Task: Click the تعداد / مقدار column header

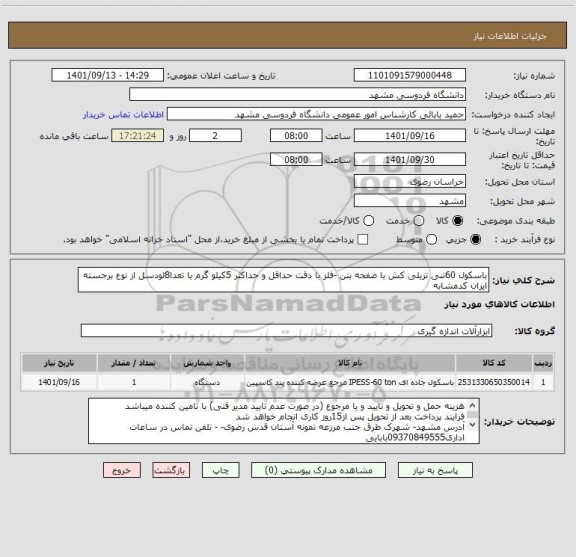Action: (x=134, y=363)
